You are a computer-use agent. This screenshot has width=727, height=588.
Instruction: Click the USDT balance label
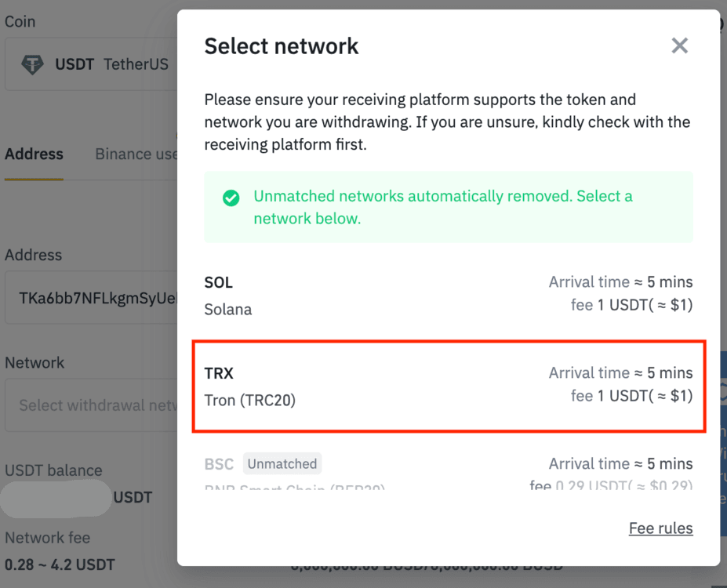[x=53, y=470]
